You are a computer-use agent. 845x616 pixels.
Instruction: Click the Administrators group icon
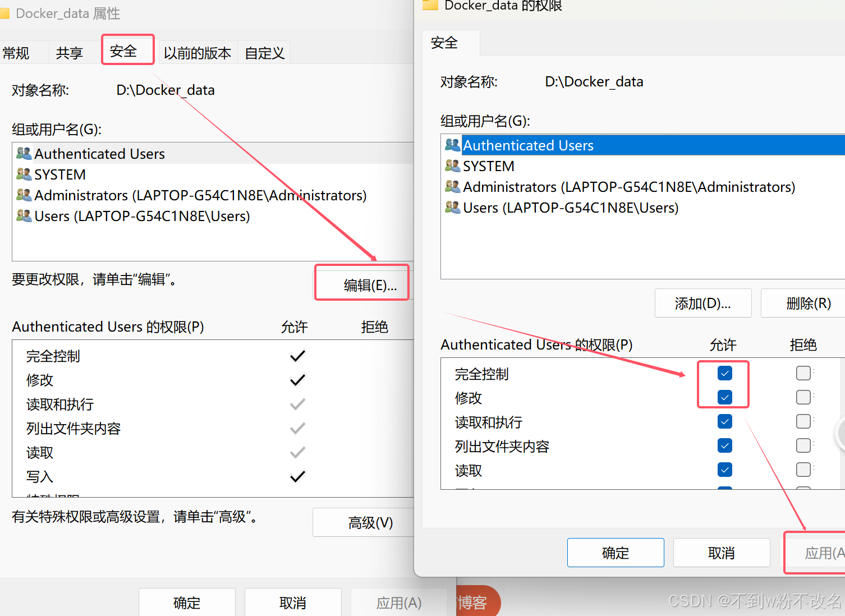pyautogui.click(x=24, y=195)
